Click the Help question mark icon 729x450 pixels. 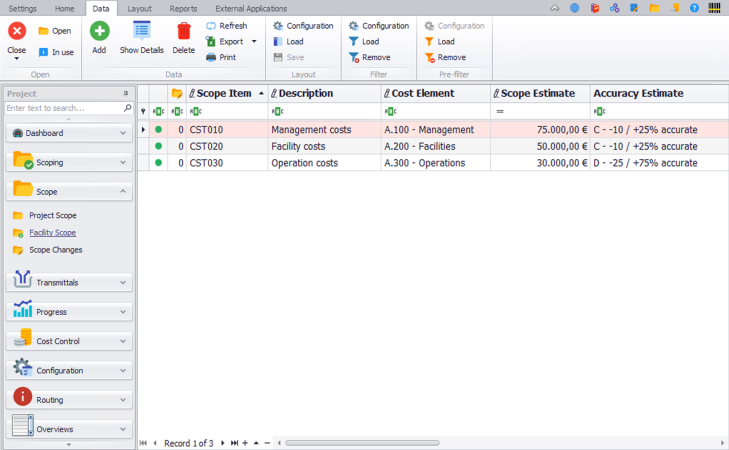(695, 8)
